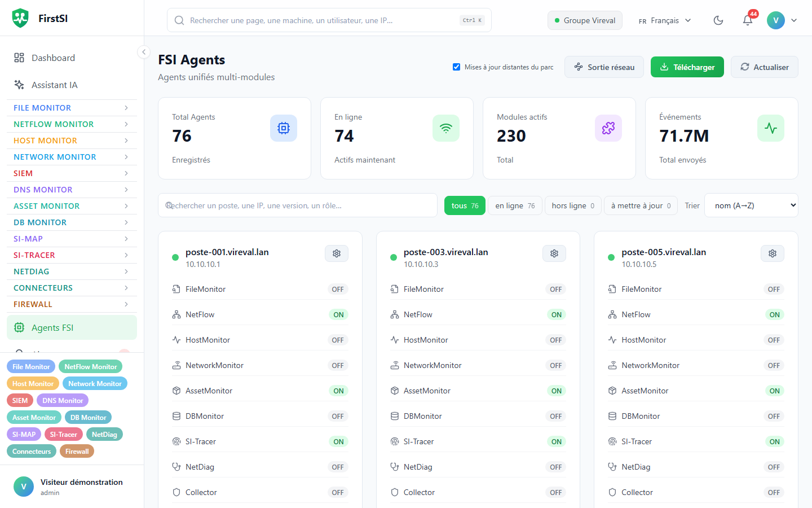
Task: Click the NetFlow Monitor color tag
Action: (90, 367)
